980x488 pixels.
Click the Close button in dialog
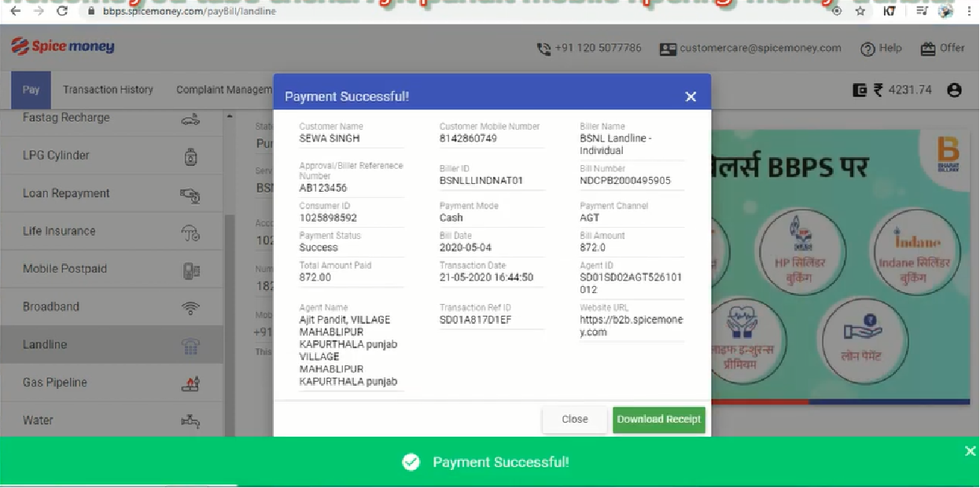coord(575,419)
